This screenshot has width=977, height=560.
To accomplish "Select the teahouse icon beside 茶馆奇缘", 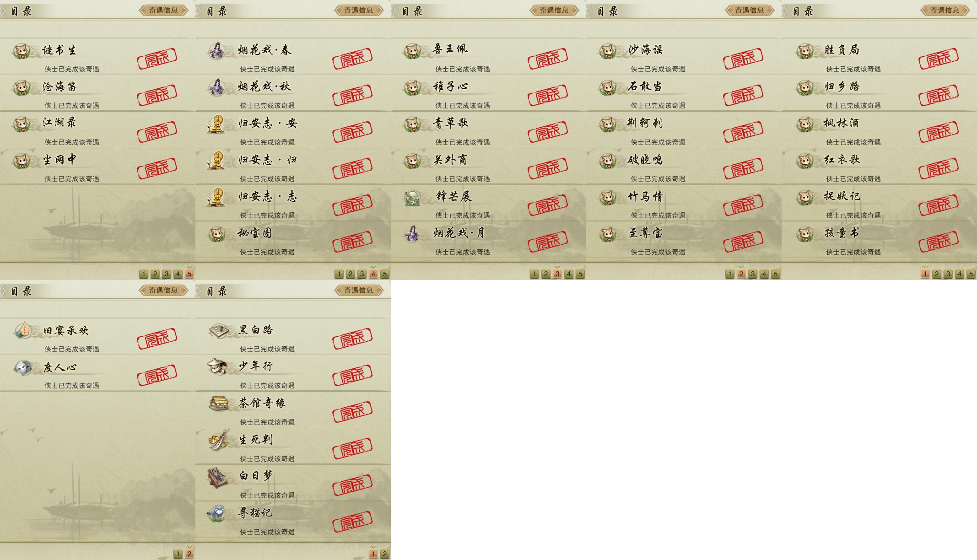I will (218, 404).
